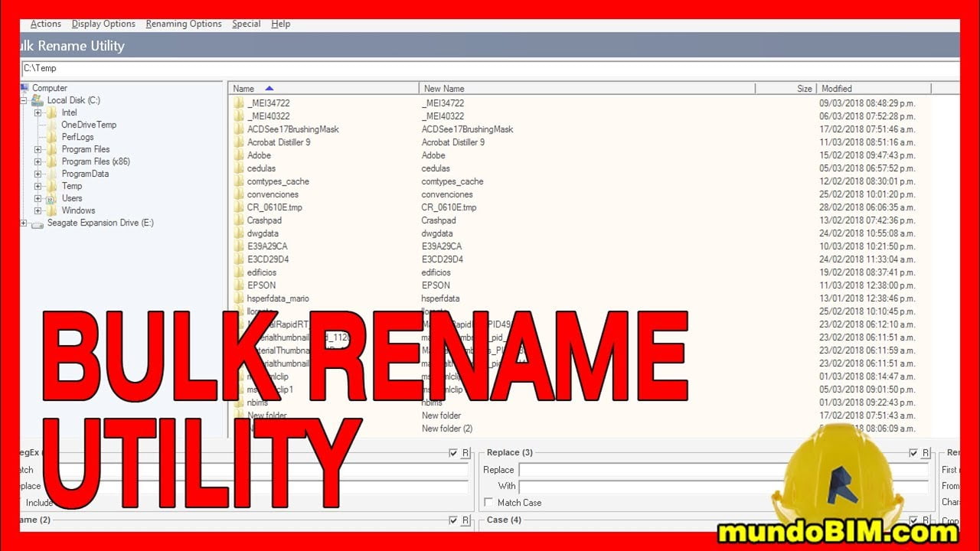Click the folder icon of E39A29CA

tap(239, 246)
